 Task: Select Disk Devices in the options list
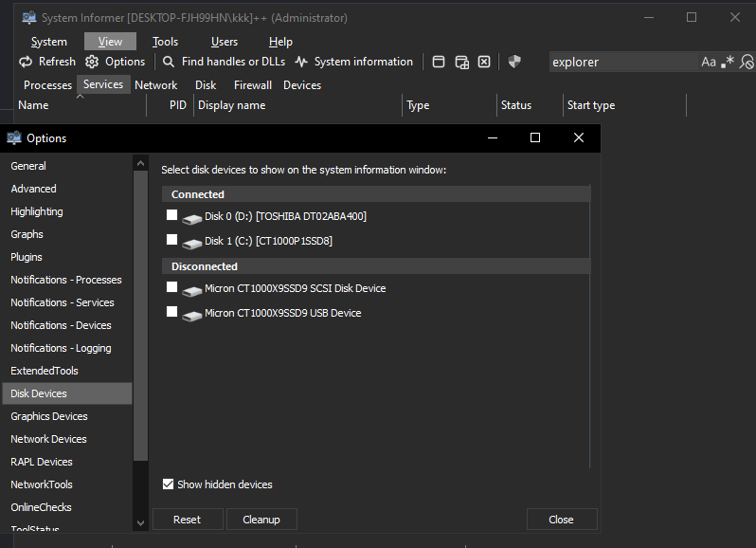tap(67, 393)
